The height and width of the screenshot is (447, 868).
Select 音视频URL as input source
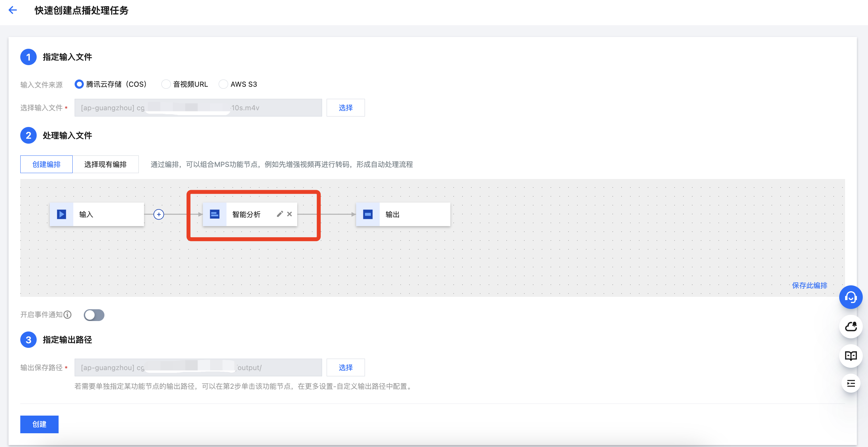click(166, 84)
